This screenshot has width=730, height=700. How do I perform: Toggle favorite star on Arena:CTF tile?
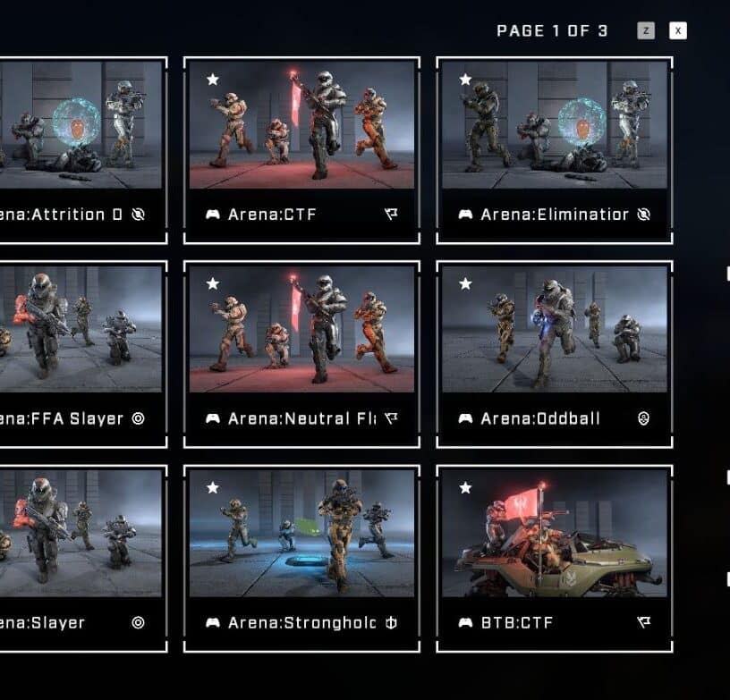[x=213, y=79]
